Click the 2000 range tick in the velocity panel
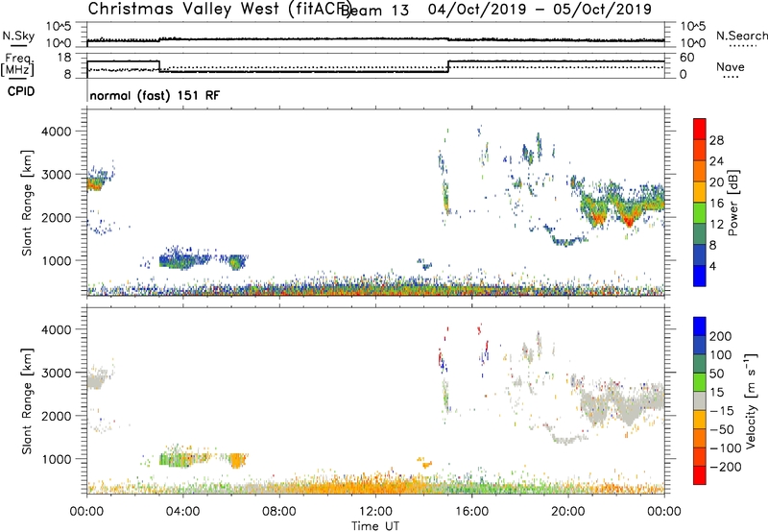768x532 pixels. 56,416
